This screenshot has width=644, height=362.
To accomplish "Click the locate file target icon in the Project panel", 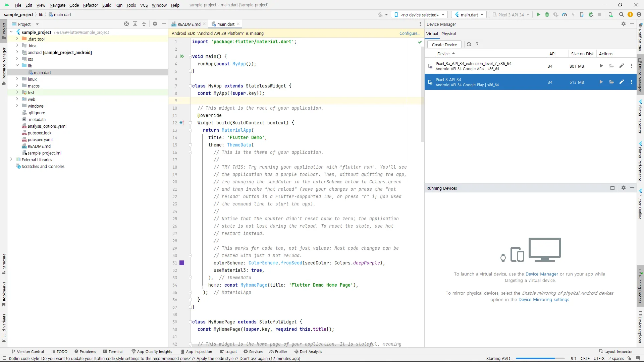I will 126,24.
